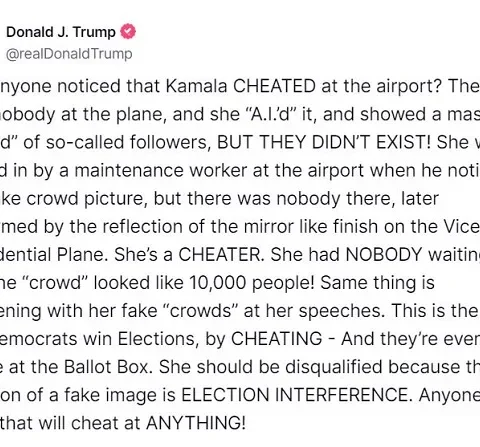
Task: Select the quoted text "A.I.'d"
Action: click(x=272, y=114)
